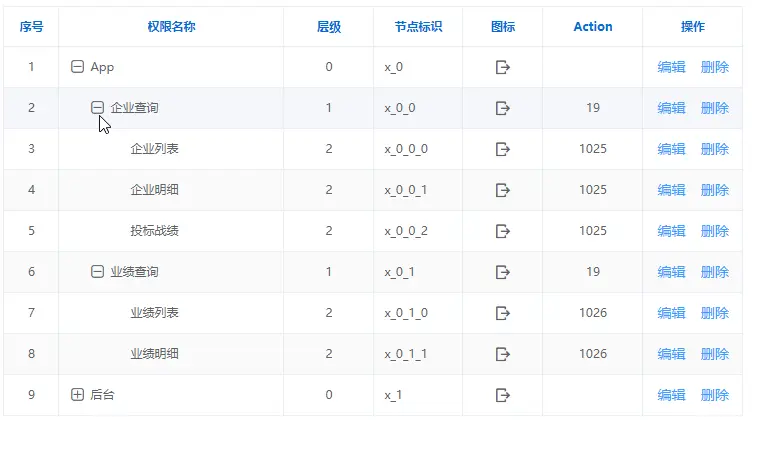
Task: Click the icon in the 后台 row
Action: coord(503,395)
